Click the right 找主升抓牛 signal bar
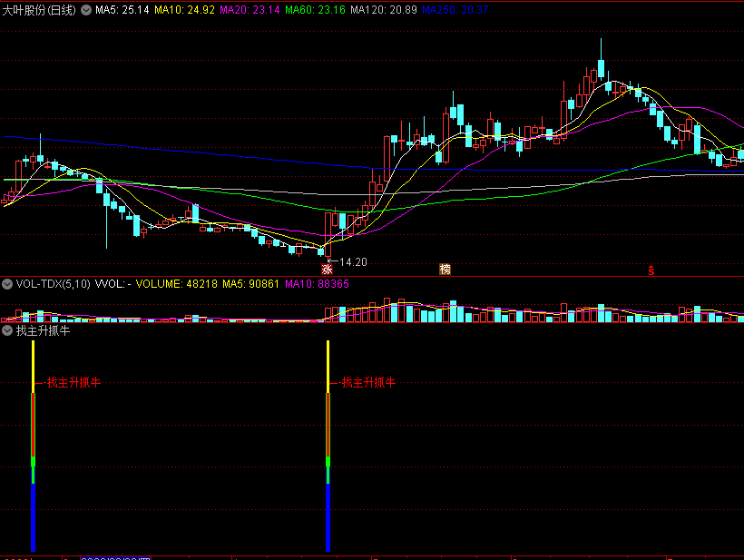744x560 pixels. [x=328, y=447]
